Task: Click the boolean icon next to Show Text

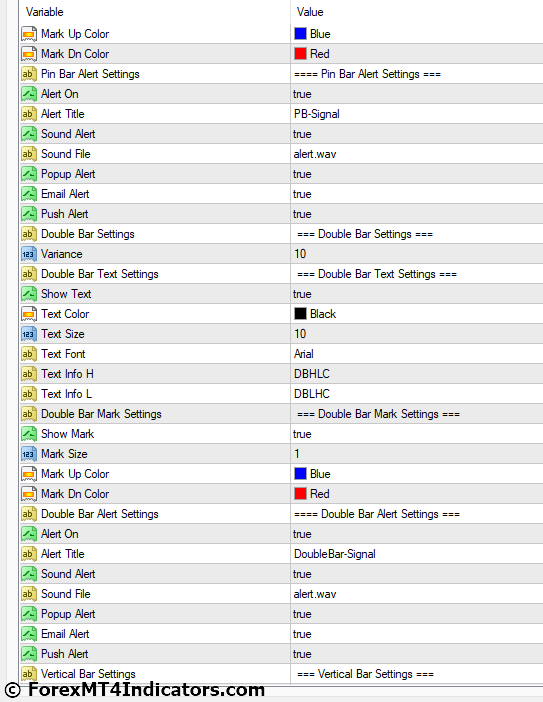Action: pyautogui.click(x=29, y=294)
